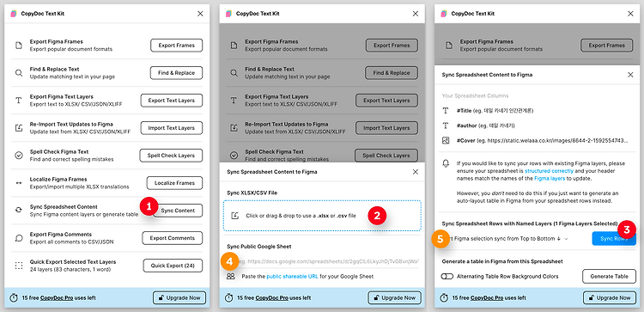Click T icon beside Export Figma Text Layers, left panel

tap(19, 101)
